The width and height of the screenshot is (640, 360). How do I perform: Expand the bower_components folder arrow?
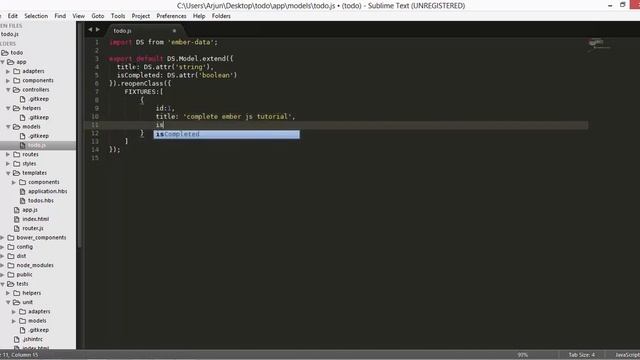(2, 238)
